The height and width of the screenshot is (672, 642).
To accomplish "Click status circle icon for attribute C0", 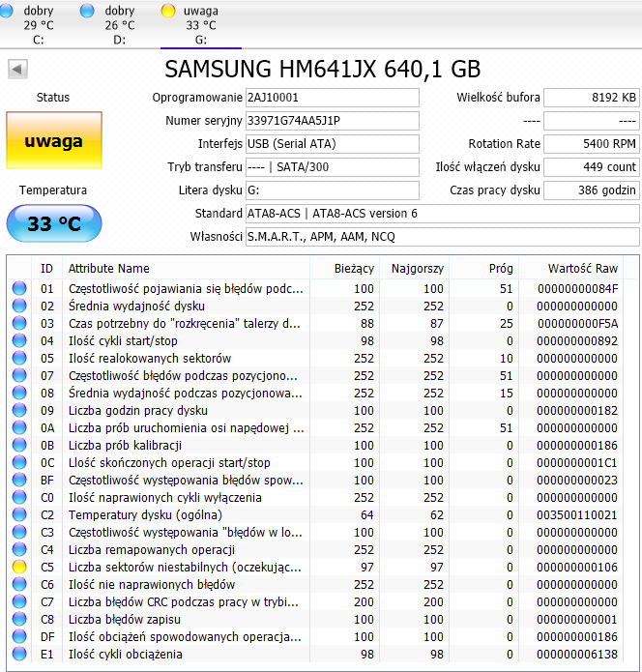I will pyautogui.click(x=19, y=497).
